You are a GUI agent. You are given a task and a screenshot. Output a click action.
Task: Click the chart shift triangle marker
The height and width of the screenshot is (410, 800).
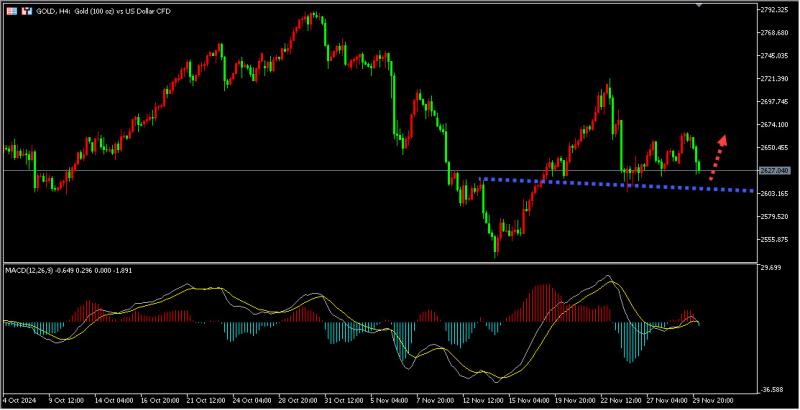(x=699, y=4)
